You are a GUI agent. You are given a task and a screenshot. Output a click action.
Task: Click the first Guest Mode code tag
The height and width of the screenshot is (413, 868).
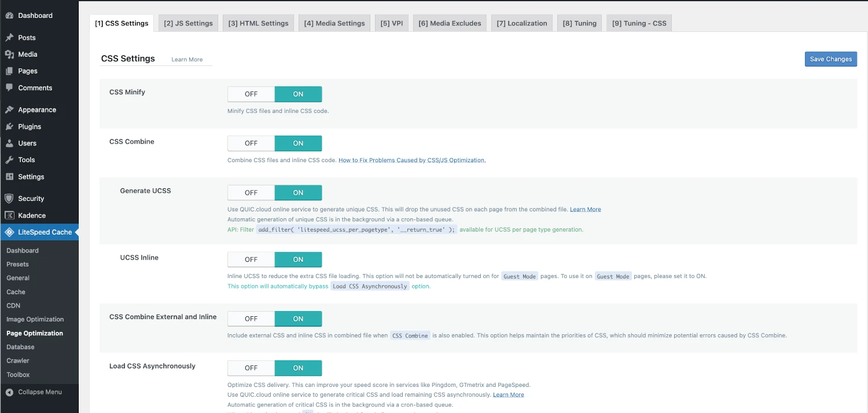[x=520, y=276]
